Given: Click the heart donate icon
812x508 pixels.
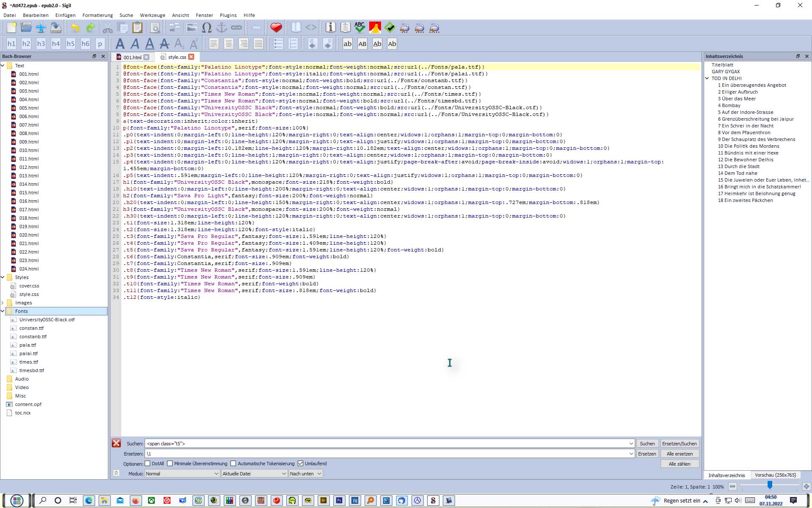Looking at the screenshot, I should [276, 28].
